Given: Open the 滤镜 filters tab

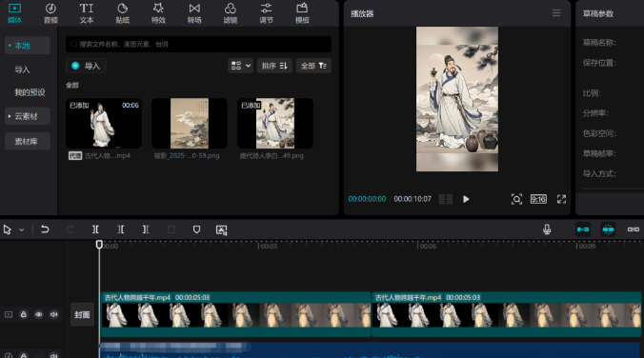Looking at the screenshot, I should (x=230, y=13).
